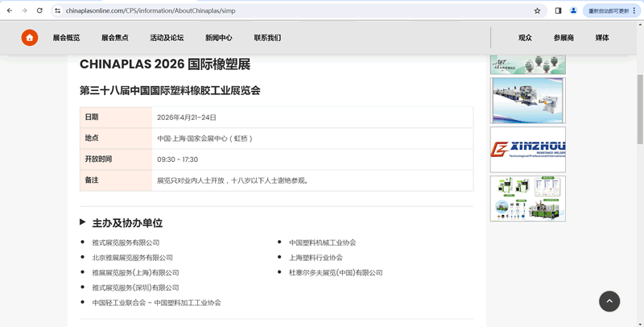Image resolution: width=644 pixels, height=327 pixels.
Task: Open the 新闻中心 menu
Action: point(218,38)
